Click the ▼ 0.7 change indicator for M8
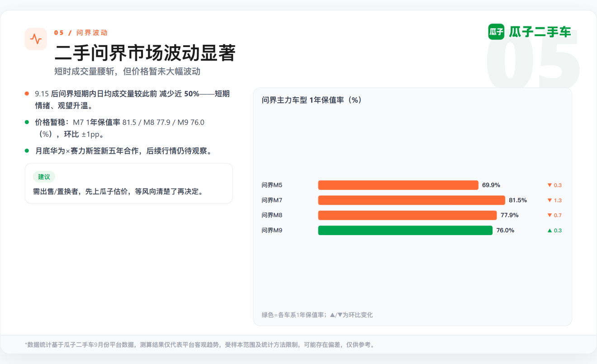 tap(554, 215)
